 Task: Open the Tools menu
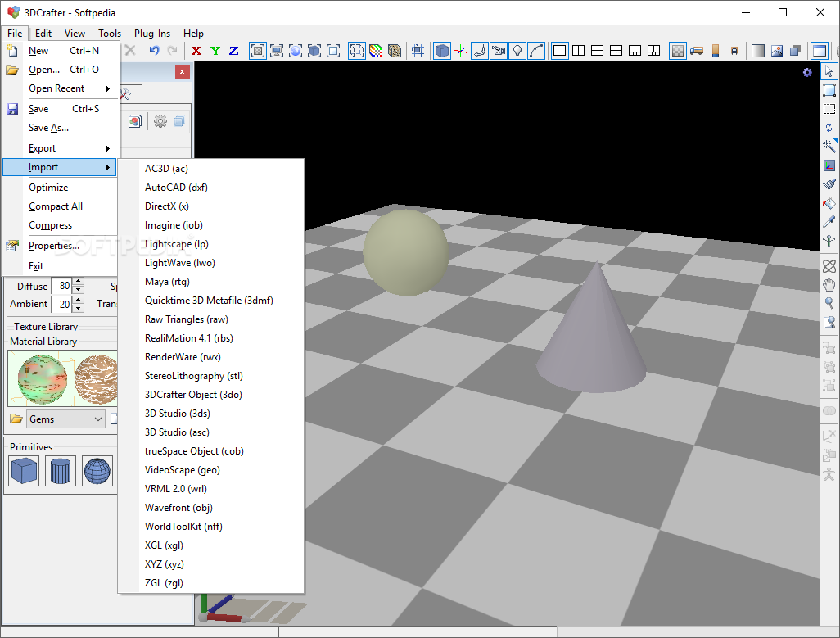tap(109, 34)
